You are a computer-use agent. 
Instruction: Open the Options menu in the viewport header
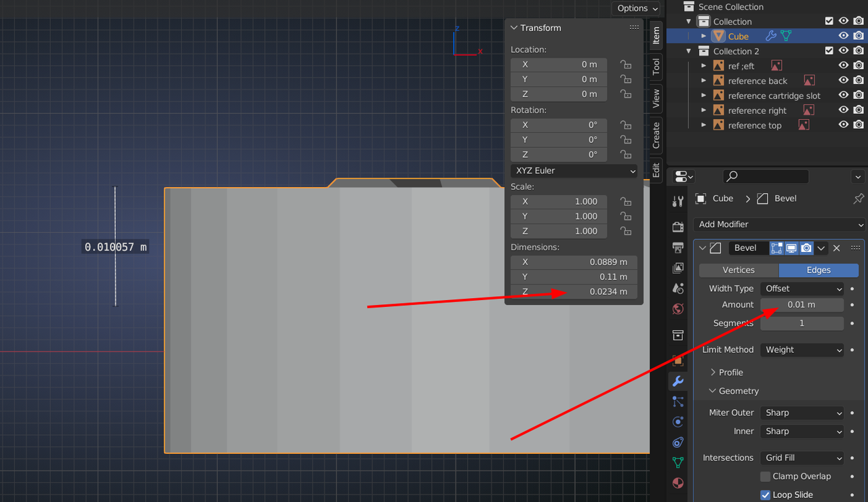coord(635,8)
